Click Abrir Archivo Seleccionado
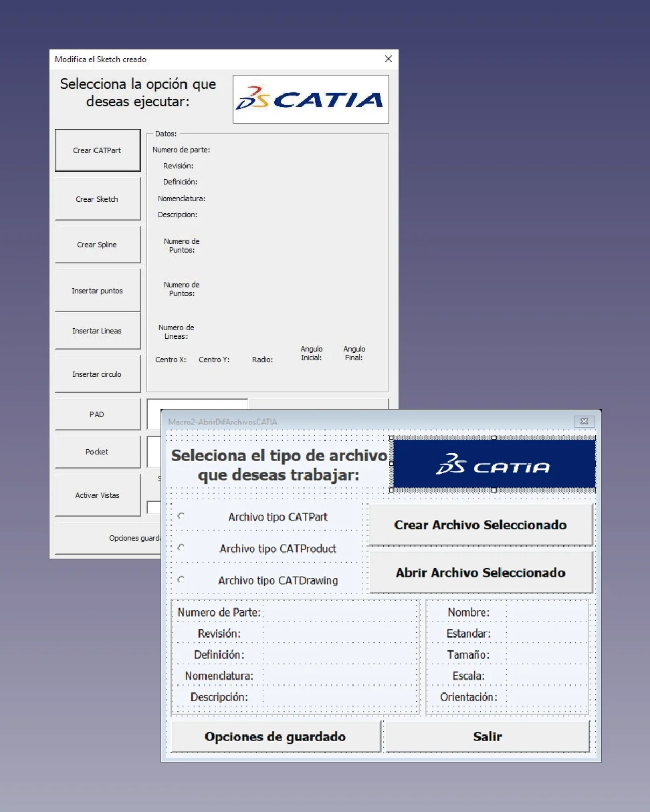 click(481, 573)
